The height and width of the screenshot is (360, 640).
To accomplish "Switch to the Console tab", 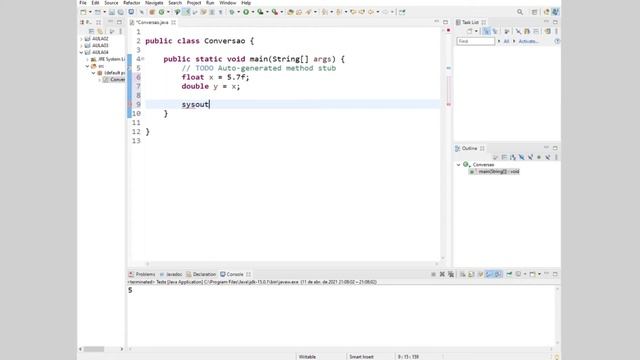I will (x=235, y=274).
